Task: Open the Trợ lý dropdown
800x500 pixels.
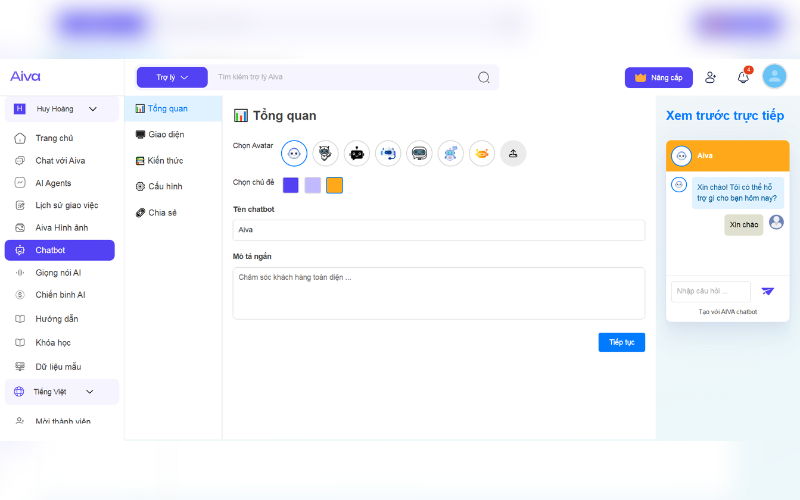Action: click(x=172, y=77)
